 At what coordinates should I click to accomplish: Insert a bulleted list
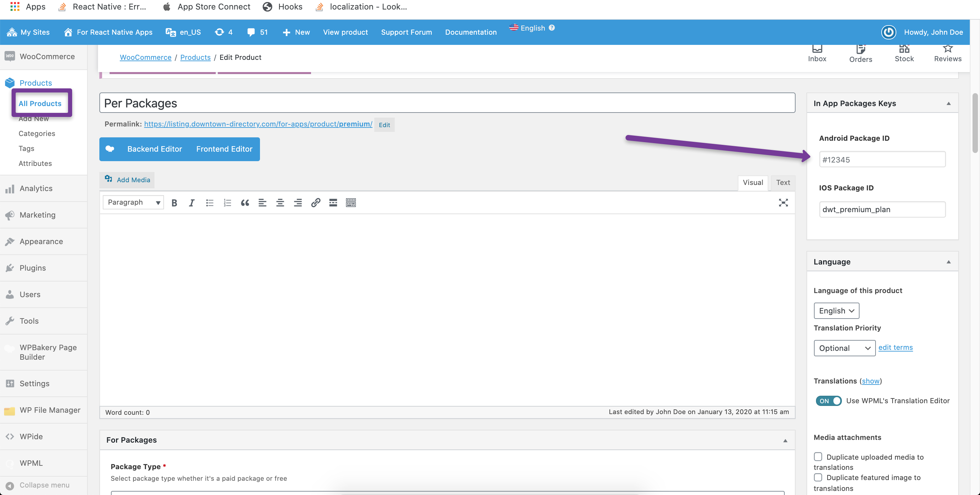pos(210,203)
